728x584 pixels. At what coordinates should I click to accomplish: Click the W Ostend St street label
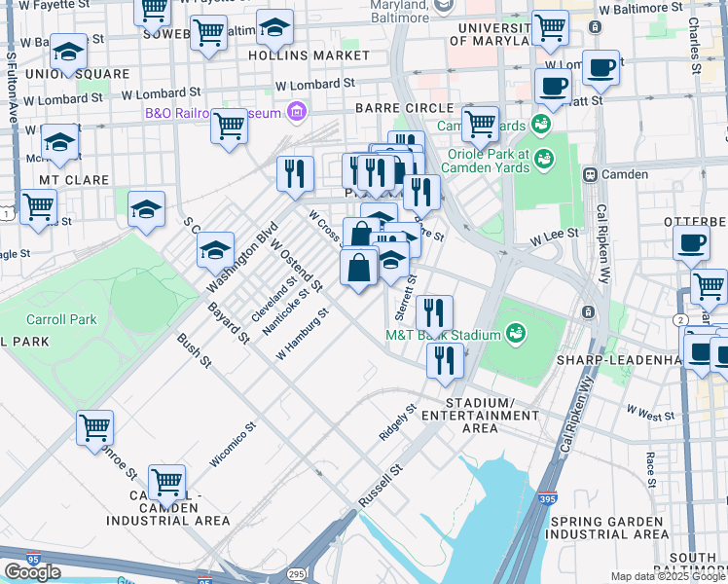click(296, 266)
